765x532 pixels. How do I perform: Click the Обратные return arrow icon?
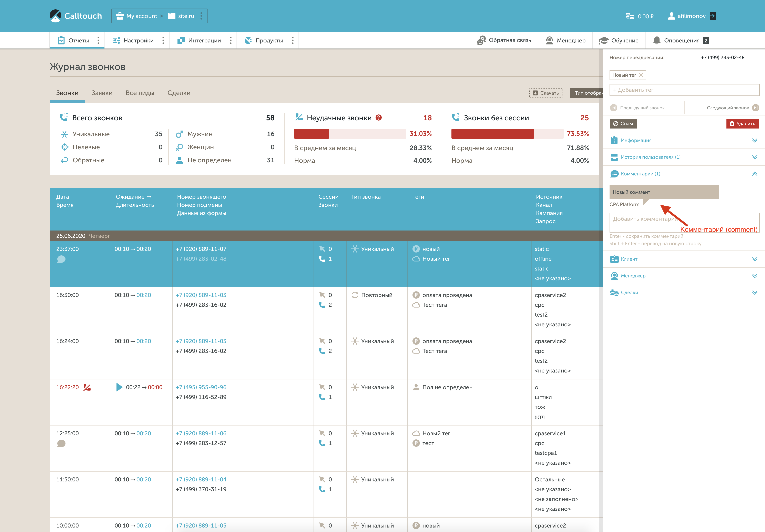pos(64,160)
